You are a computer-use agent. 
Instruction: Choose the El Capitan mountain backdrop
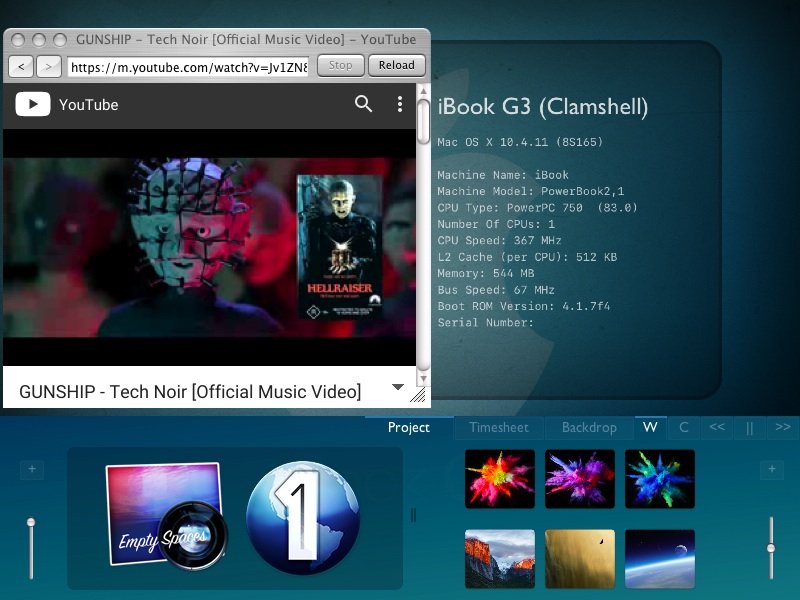(x=500, y=559)
